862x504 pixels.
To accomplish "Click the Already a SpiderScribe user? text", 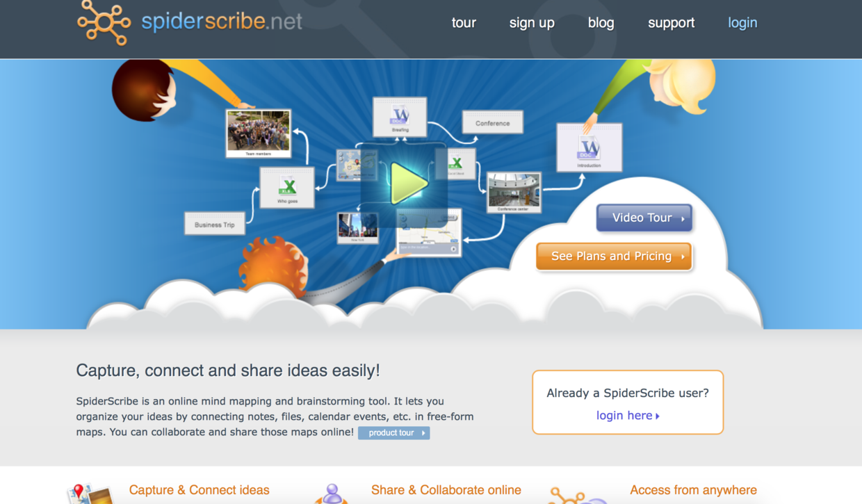I will tap(628, 393).
